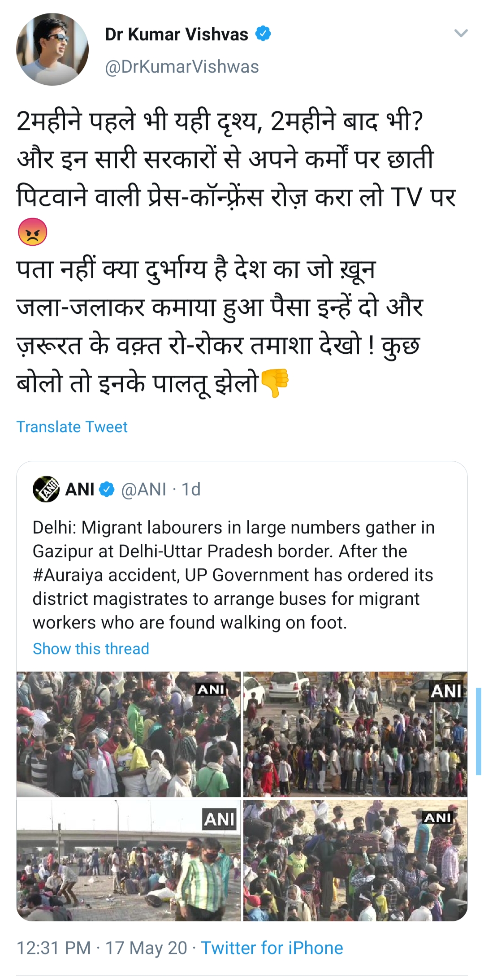This screenshot has width=484, height=980.
Task: View bottom-right photo of crowd carrying luggage
Action: [355, 860]
